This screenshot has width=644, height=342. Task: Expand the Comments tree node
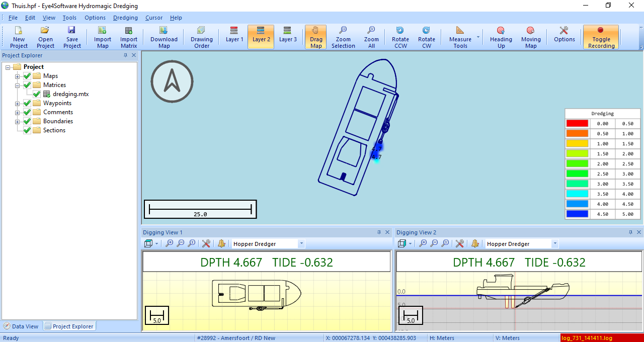18,112
